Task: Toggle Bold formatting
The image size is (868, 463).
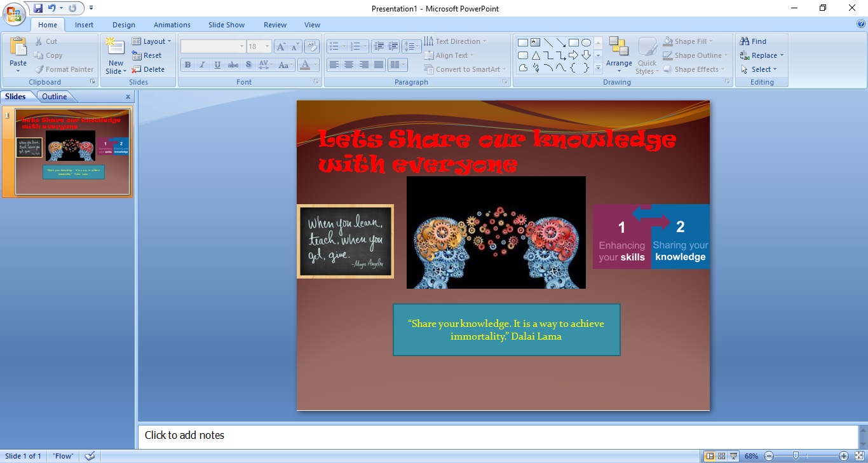Action: [x=187, y=65]
